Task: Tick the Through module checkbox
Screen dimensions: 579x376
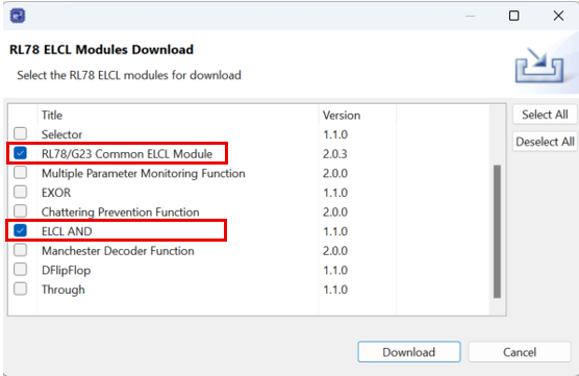Action: (20, 288)
